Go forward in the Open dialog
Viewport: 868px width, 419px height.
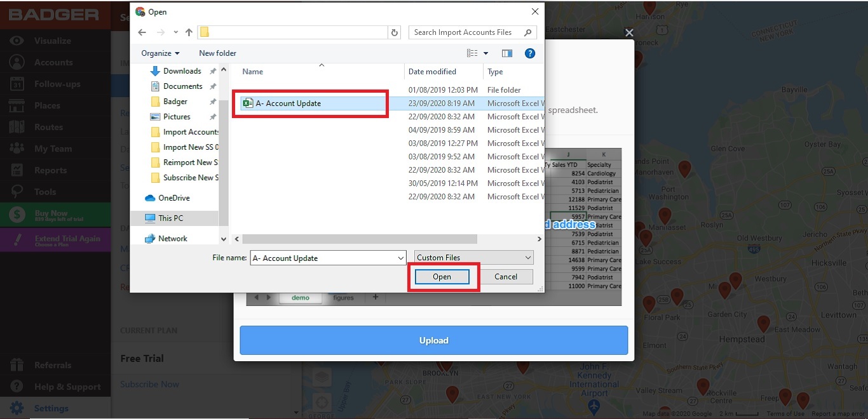pyautogui.click(x=161, y=32)
